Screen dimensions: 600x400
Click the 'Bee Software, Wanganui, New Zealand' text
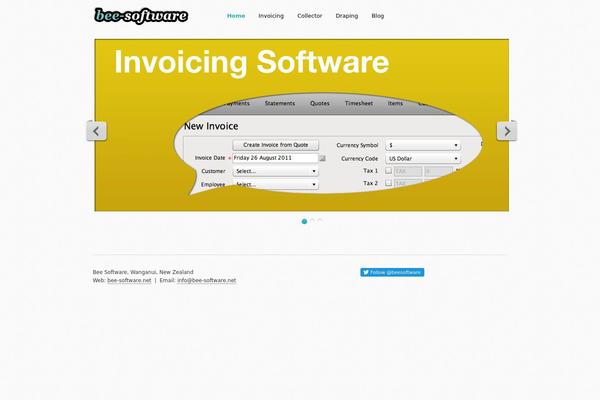point(143,272)
